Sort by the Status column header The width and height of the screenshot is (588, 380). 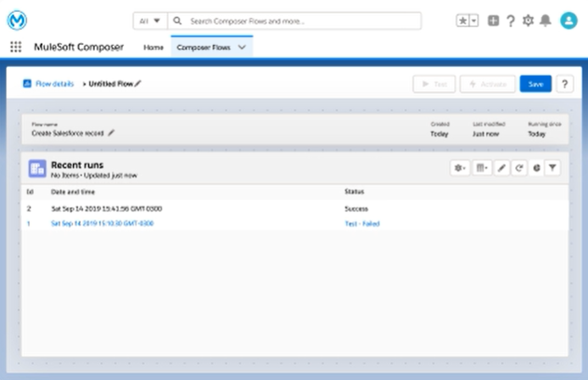click(x=355, y=192)
